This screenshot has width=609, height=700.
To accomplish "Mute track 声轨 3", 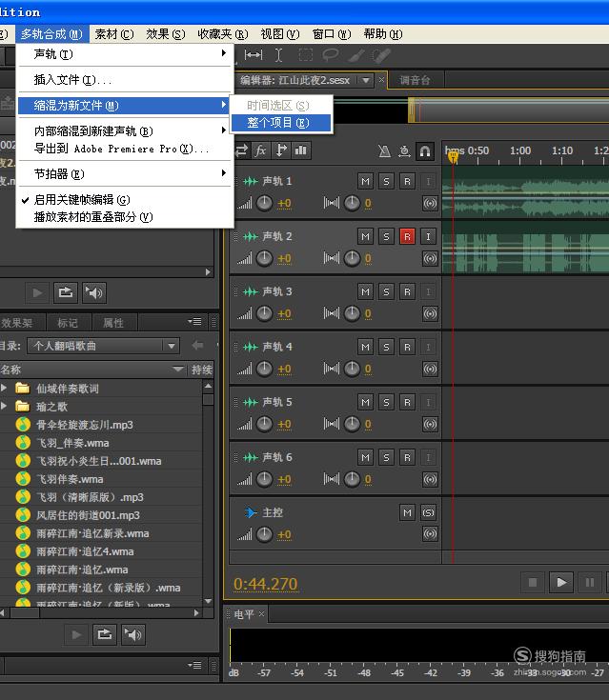I will click(x=365, y=292).
